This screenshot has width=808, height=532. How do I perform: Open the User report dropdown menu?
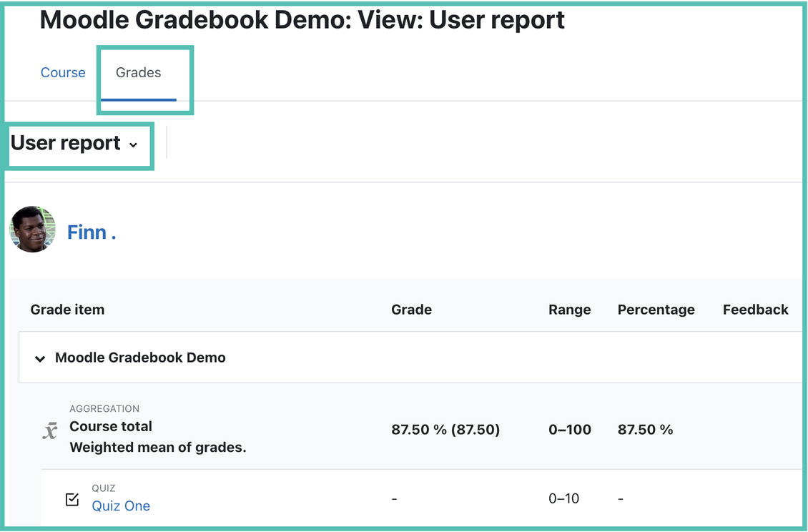[74, 143]
